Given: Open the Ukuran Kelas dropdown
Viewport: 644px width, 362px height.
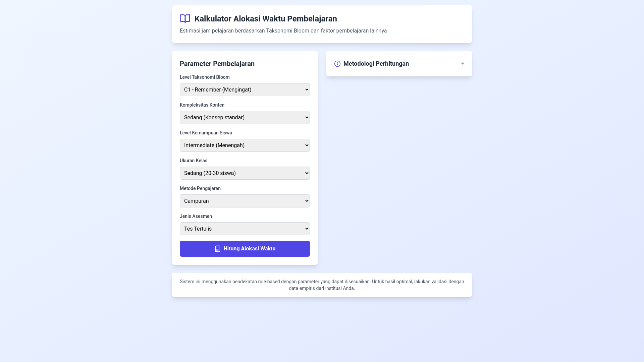Looking at the screenshot, I should 245,173.
